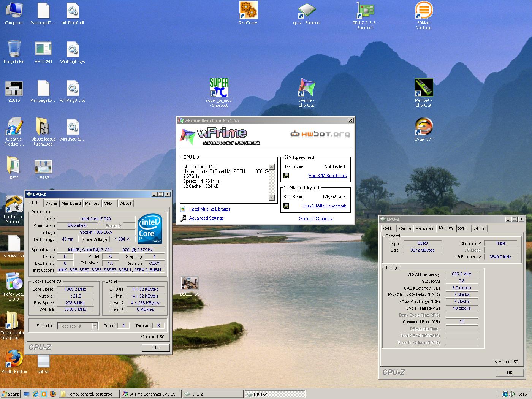Open Advanced Settings link in wPrime
The image size is (532, 399).
pos(206,218)
